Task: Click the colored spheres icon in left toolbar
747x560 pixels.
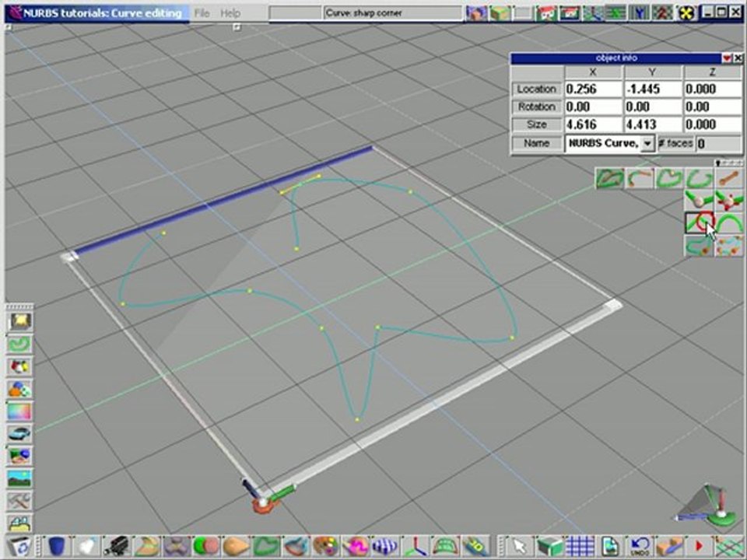Action: [x=19, y=366]
